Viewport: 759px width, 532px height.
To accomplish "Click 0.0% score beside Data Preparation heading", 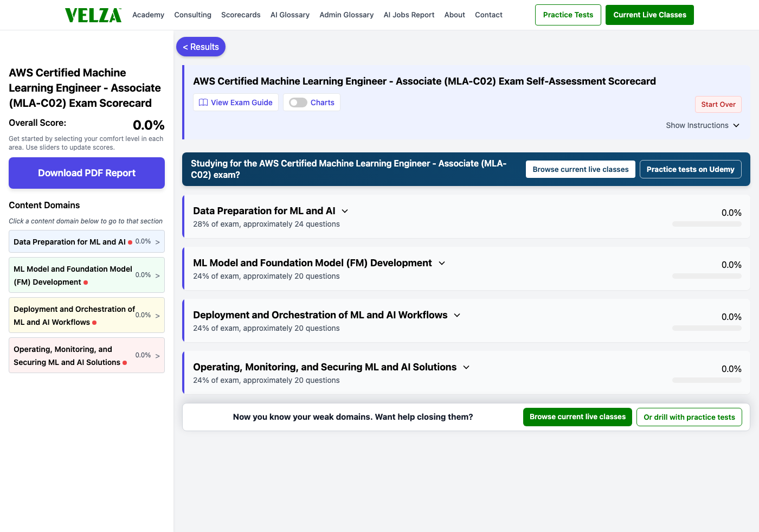I will (x=731, y=213).
